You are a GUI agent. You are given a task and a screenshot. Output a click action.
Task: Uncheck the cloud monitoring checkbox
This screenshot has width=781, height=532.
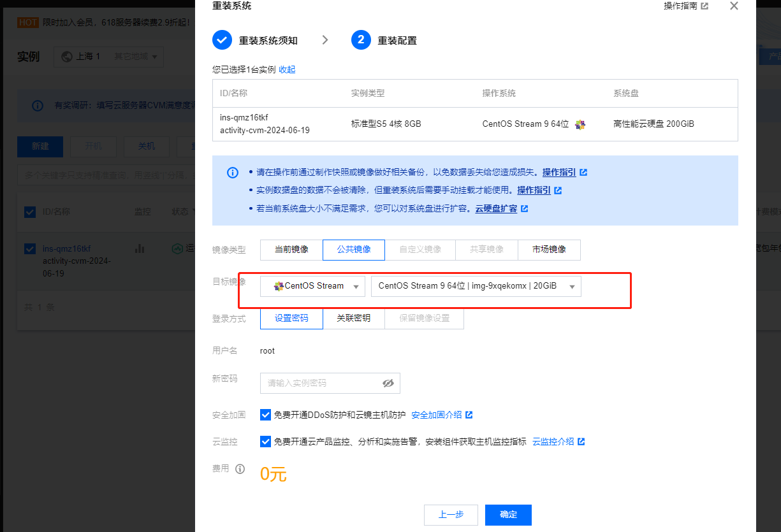click(266, 442)
